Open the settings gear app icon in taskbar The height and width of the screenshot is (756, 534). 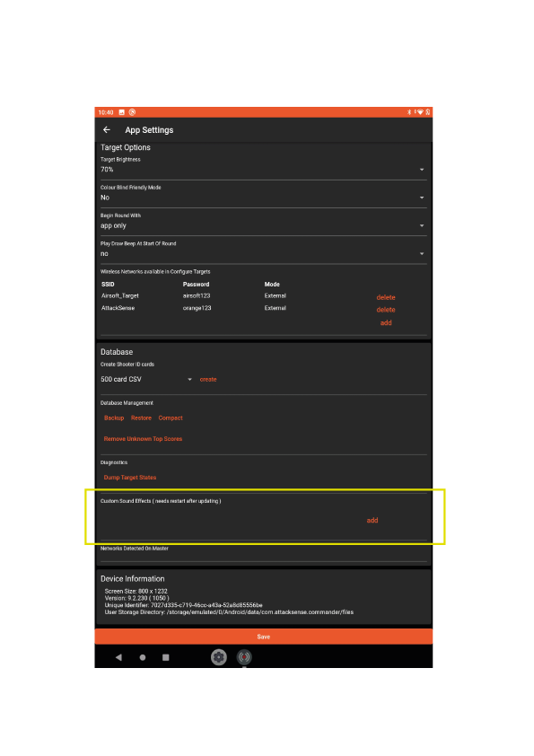pos(219,656)
